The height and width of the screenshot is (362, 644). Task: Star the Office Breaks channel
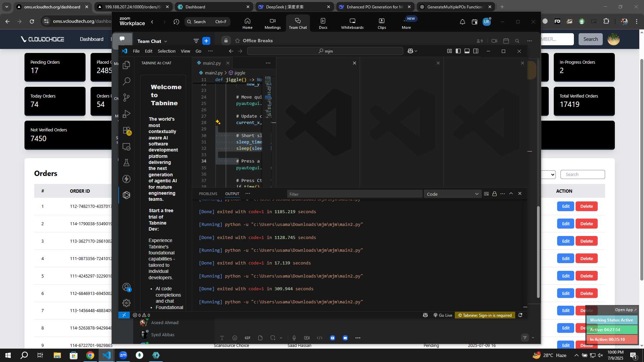(237, 41)
